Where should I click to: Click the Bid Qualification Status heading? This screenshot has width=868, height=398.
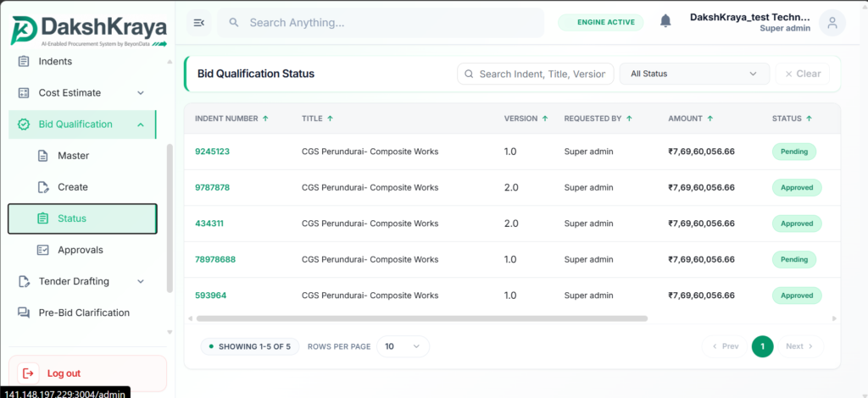click(x=256, y=74)
